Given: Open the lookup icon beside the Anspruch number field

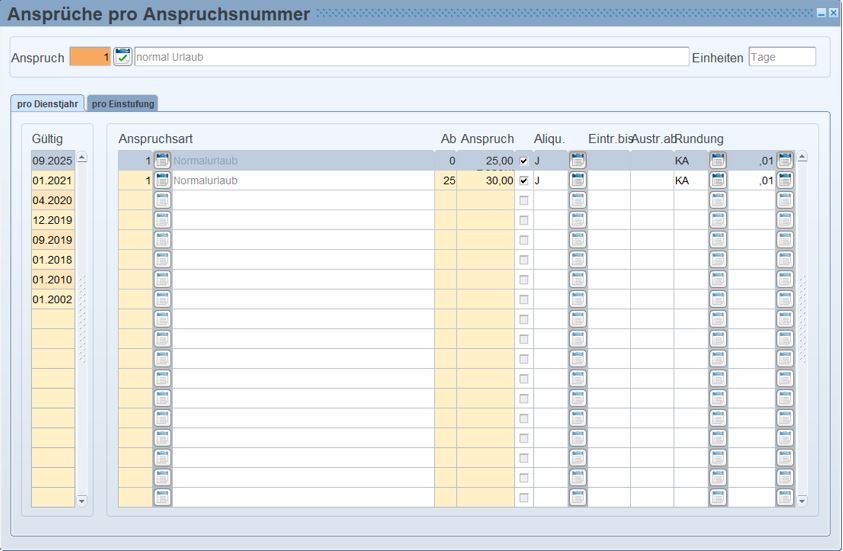Looking at the screenshot, I should coord(122,57).
